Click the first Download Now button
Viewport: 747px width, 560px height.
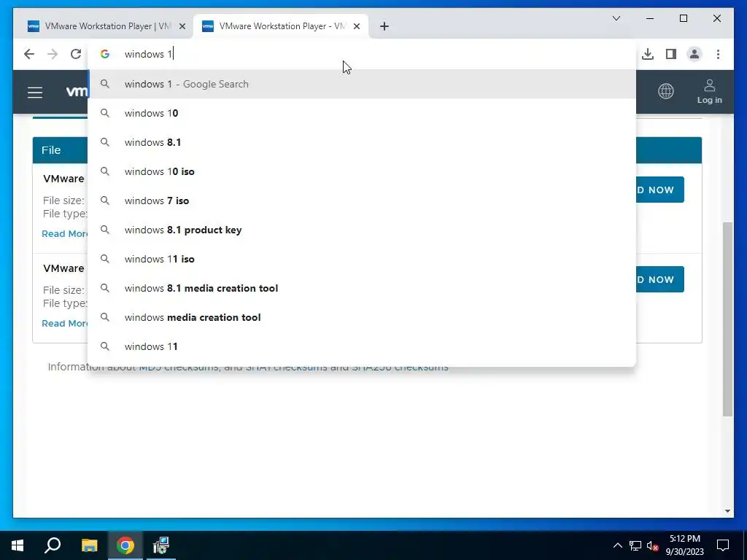[x=660, y=190]
